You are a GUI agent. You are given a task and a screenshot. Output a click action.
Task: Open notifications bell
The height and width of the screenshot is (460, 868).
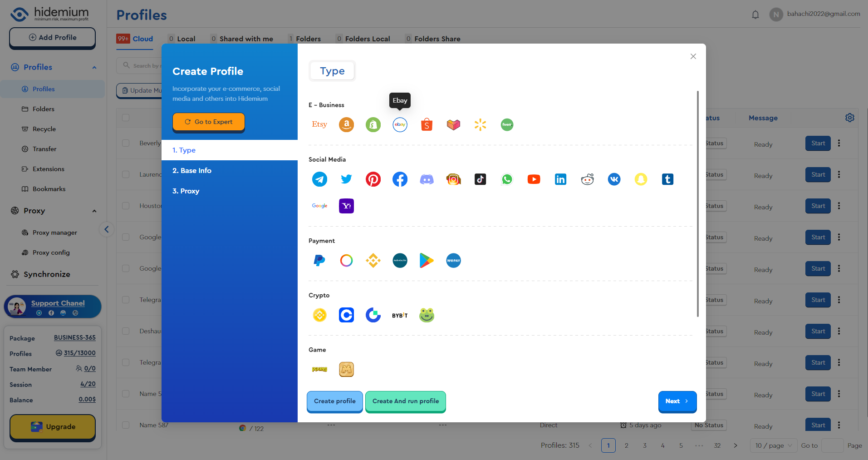pyautogui.click(x=755, y=15)
